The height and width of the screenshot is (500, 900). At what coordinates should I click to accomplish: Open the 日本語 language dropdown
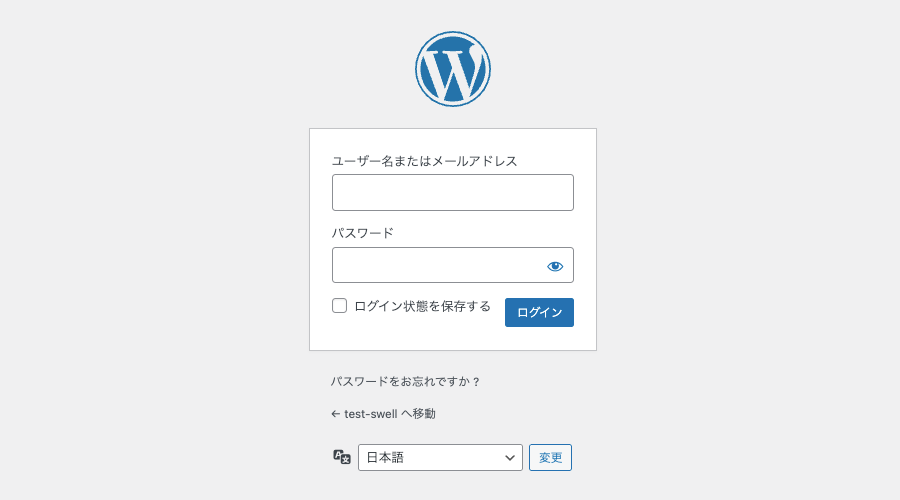click(440, 458)
